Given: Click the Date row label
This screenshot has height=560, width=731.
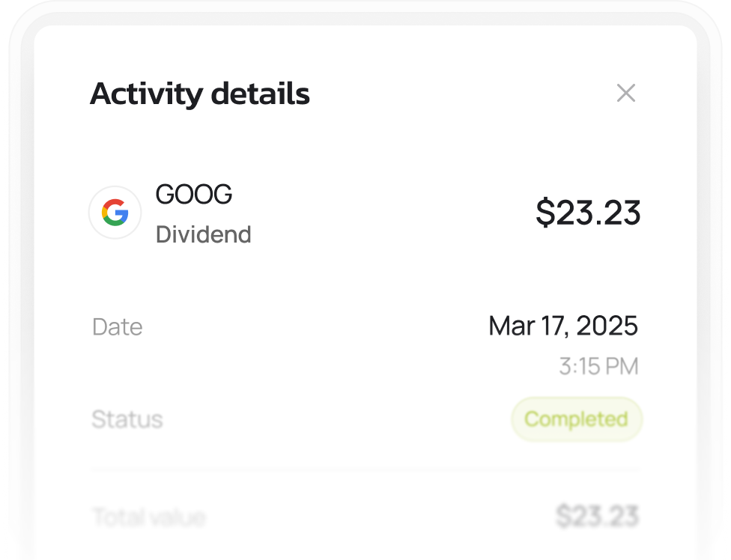Looking at the screenshot, I should (117, 327).
